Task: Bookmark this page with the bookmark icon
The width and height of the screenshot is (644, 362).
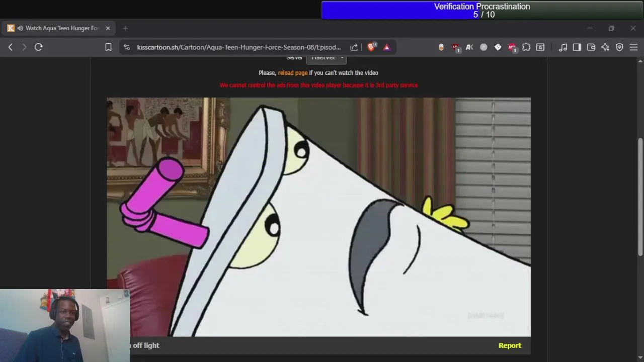Action: point(108,47)
